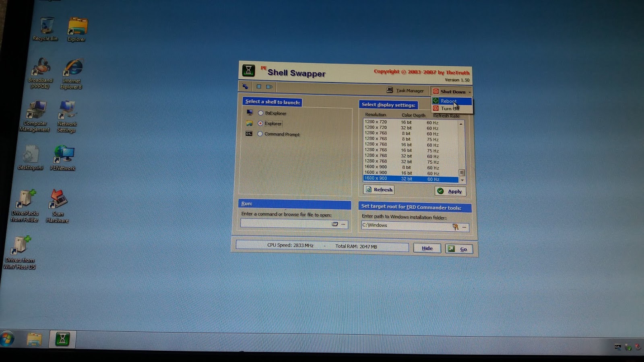Image resolution: width=644 pixels, height=362 pixels.
Task: Choose Reboot from the Shut Down menu
Action: [452, 101]
